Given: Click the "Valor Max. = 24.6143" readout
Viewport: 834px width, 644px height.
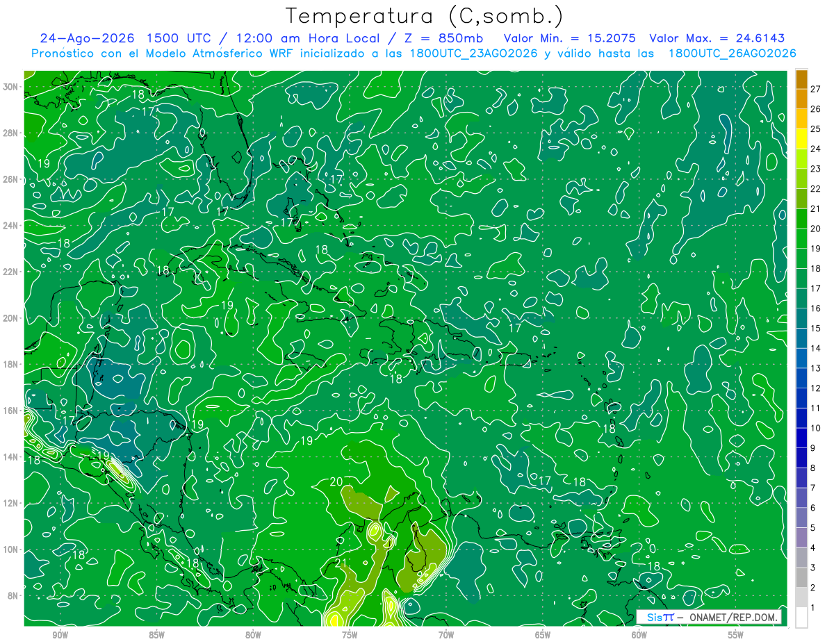Looking at the screenshot, I should [x=717, y=38].
